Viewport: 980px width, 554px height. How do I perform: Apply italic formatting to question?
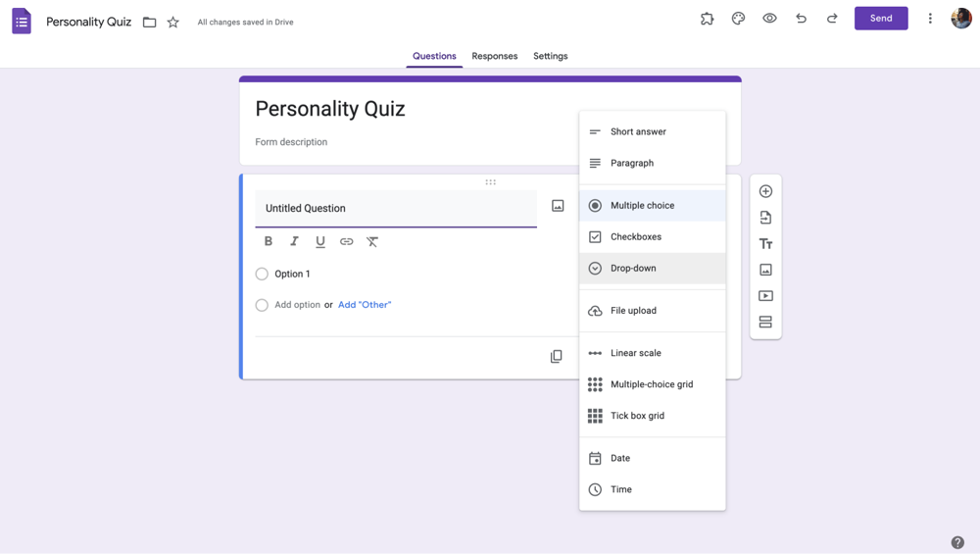tap(294, 241)
